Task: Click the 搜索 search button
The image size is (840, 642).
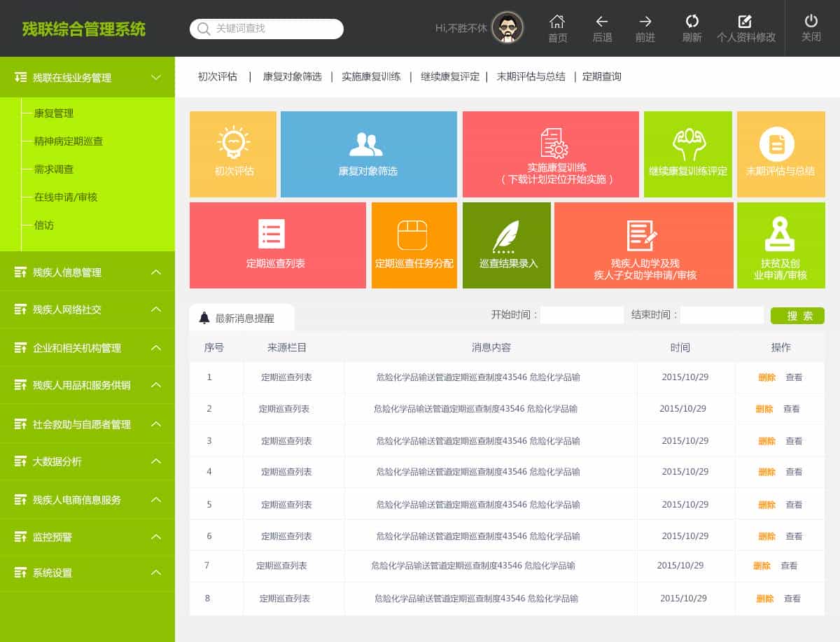Action: [x=797, y=316]
